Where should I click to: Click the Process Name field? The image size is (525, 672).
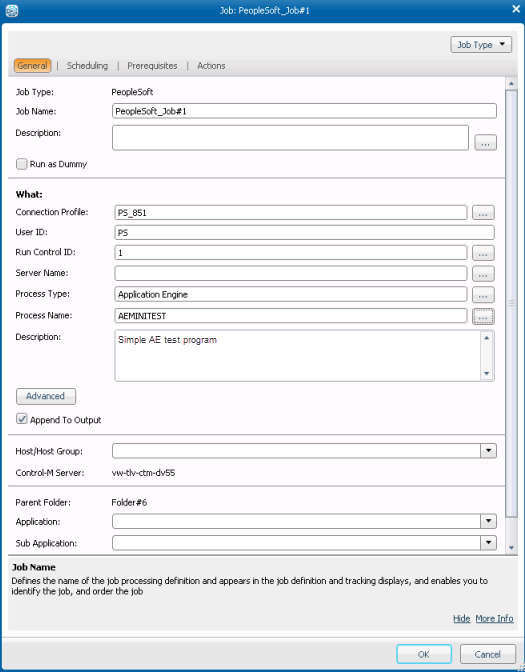(x=291, y=316)
